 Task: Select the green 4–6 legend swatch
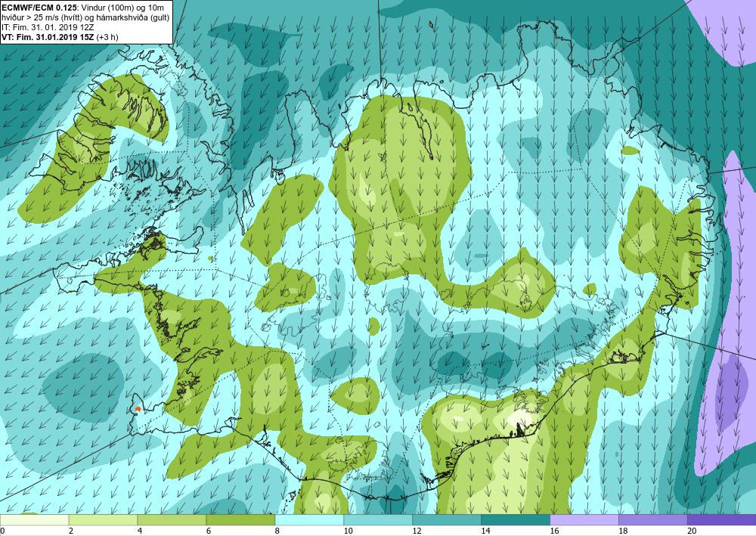pyautogui.click(x=172, y=519)
